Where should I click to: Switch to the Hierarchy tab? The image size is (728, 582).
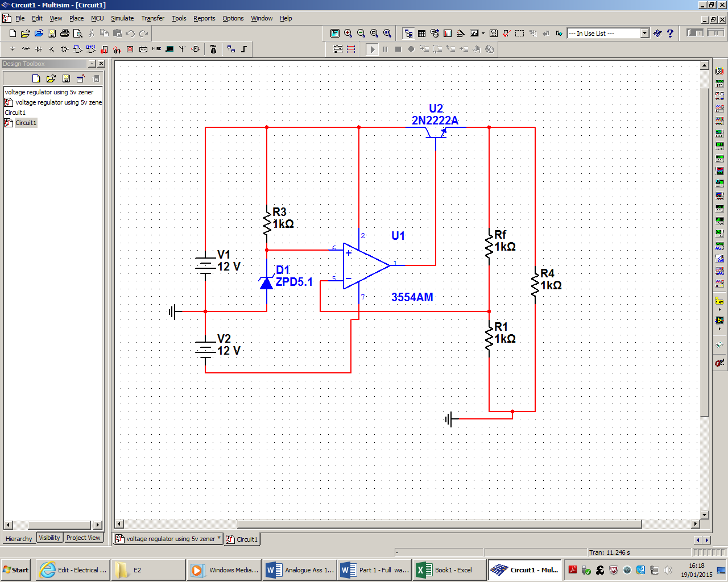click(19, 538)
